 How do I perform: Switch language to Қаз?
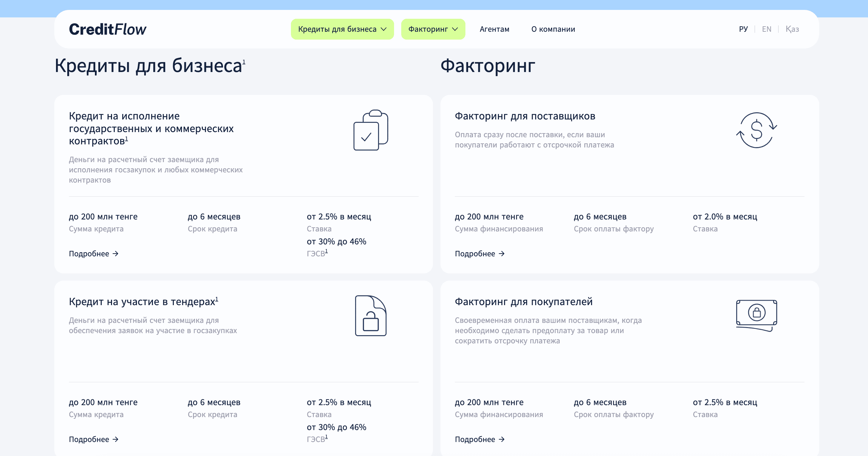(x=792, y=29)
